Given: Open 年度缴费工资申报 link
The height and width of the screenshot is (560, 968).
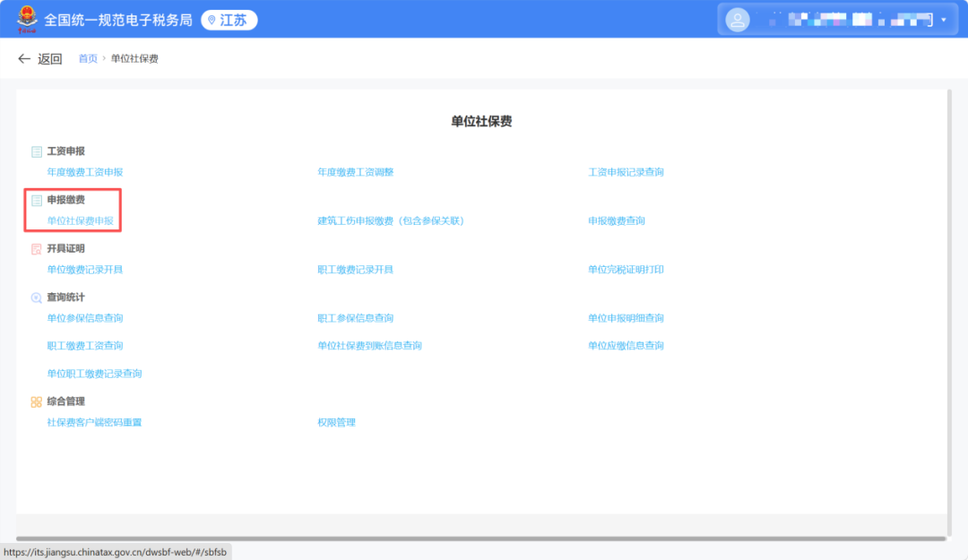Looking at the screenshot, I should (85, 172).
